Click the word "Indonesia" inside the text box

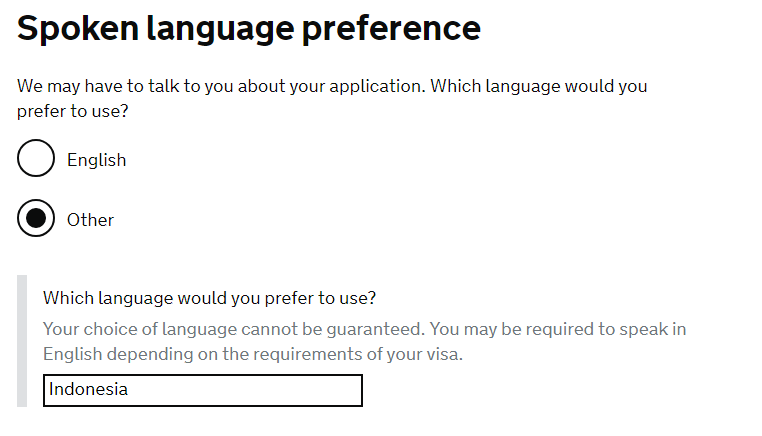point(88,390)
